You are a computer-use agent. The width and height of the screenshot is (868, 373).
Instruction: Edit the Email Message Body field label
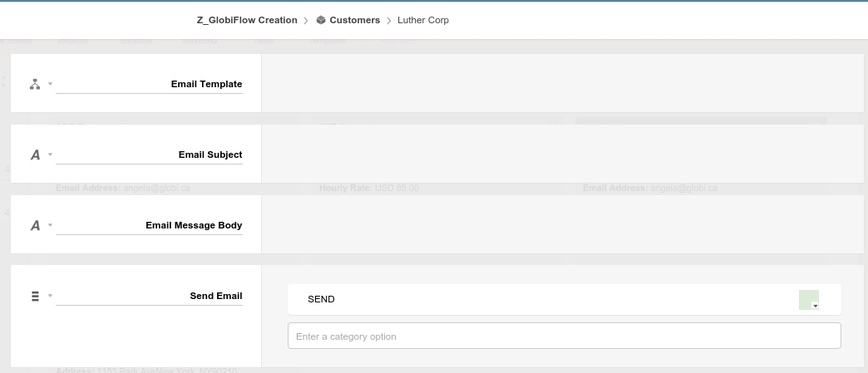pos(149,225)
